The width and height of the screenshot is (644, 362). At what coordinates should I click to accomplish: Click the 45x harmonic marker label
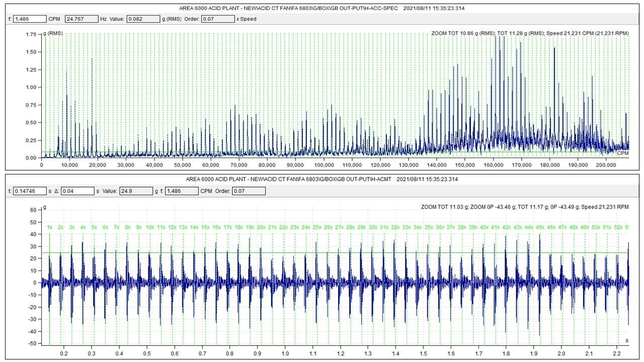[540, 227]
